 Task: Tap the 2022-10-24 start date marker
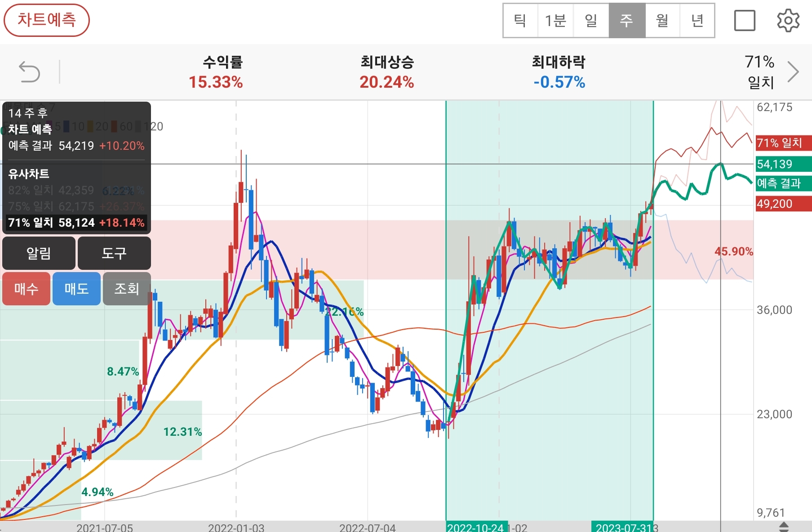pyautogui.click(x=477, y=527)
